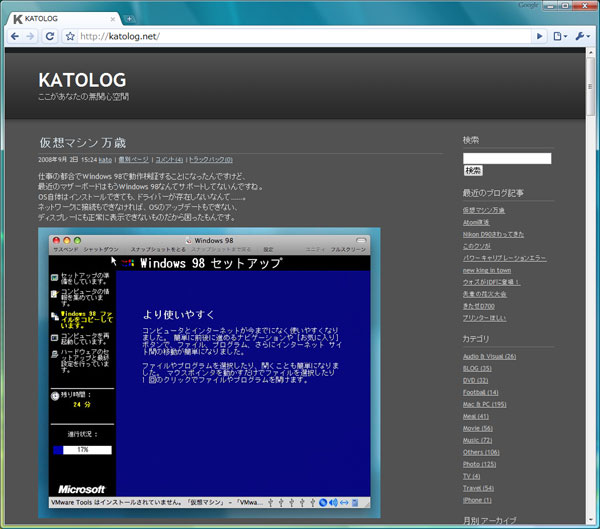The image size is (600, 529).
Task: Open the recent post about the fireworks festival
Action: pyautogui.click(x=484, y=294)
